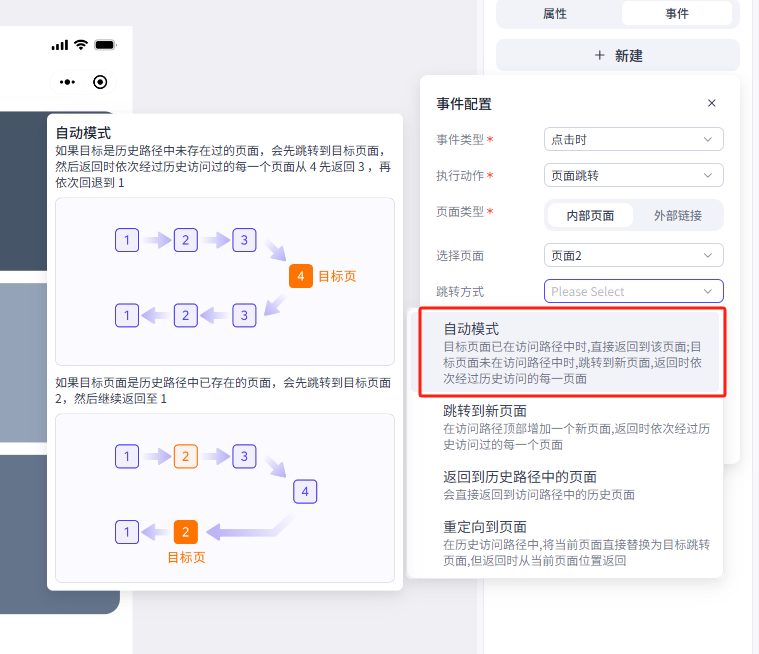The image size is (759, 654).
Task: Close the 事件配置 dialog with X
Action: coord(712,103)
